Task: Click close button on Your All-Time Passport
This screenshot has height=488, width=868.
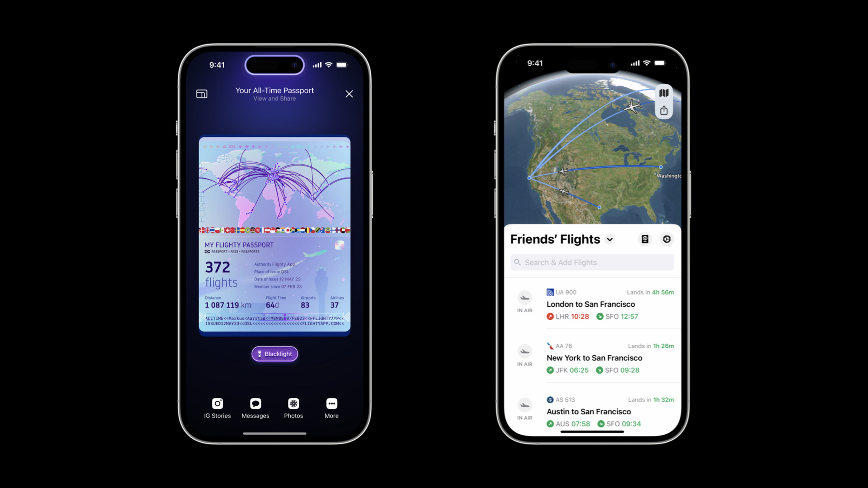Action: [x=349, y=94]
